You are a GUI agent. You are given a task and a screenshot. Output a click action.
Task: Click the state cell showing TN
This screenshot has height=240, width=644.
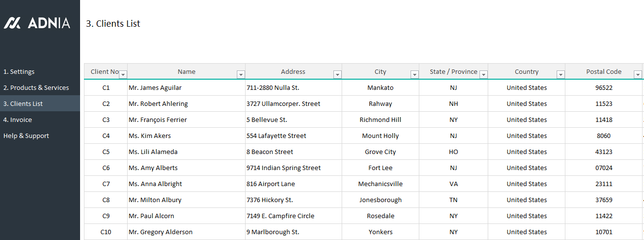click(x=453, y=200)
